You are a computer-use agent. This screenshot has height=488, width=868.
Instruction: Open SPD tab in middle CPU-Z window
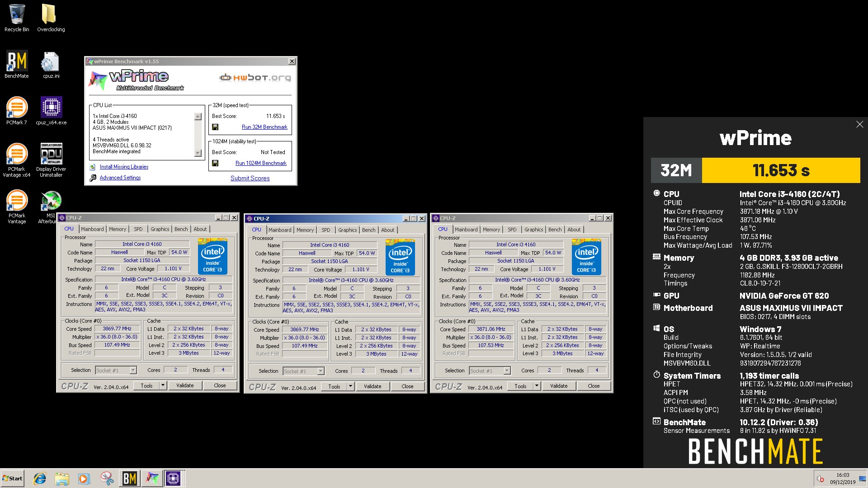pos(325,230)
